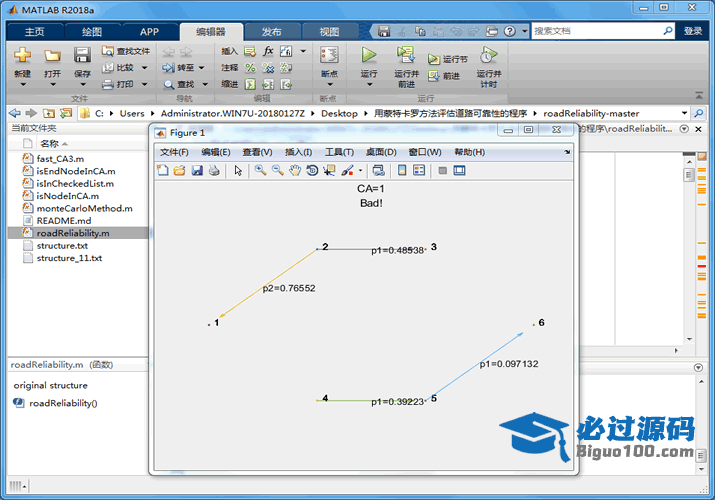Select monteCarloMethod.m file
The image size is (715, 500).
tap(78, 208)
